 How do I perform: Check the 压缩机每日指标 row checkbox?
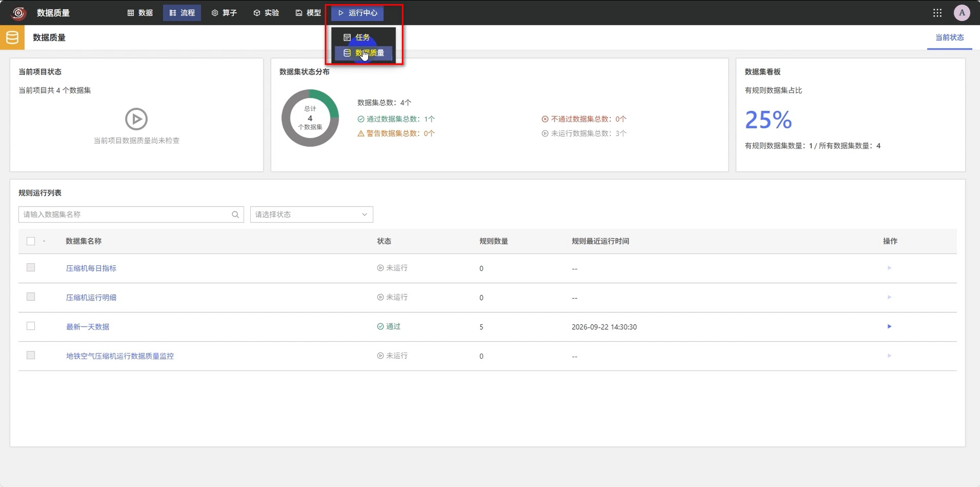[31, 268]
